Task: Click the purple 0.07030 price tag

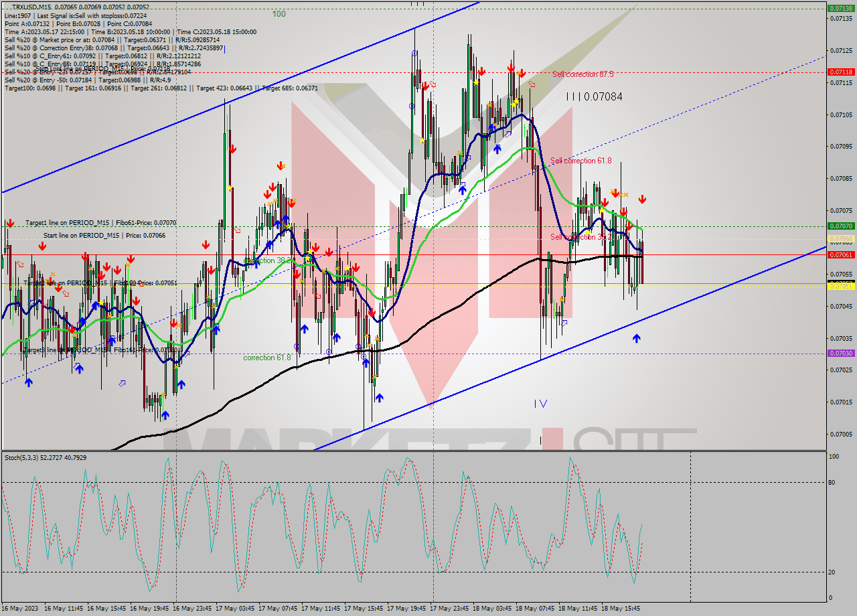Action: pos(840,353)
